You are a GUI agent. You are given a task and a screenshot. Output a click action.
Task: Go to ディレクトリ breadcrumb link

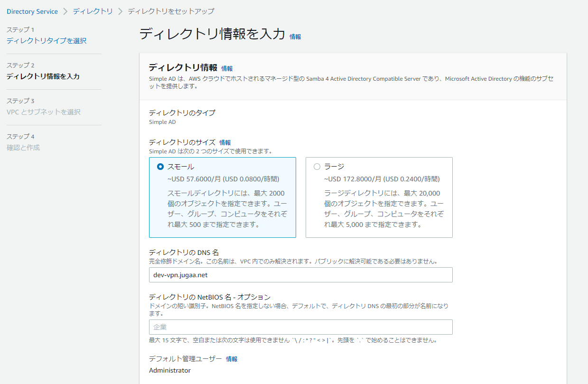pos(93,11)
